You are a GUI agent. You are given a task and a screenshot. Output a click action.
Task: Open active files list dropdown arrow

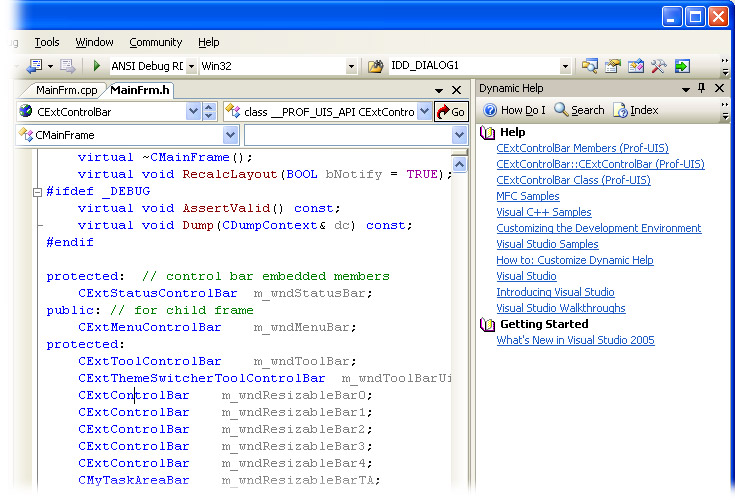[439, 90]
